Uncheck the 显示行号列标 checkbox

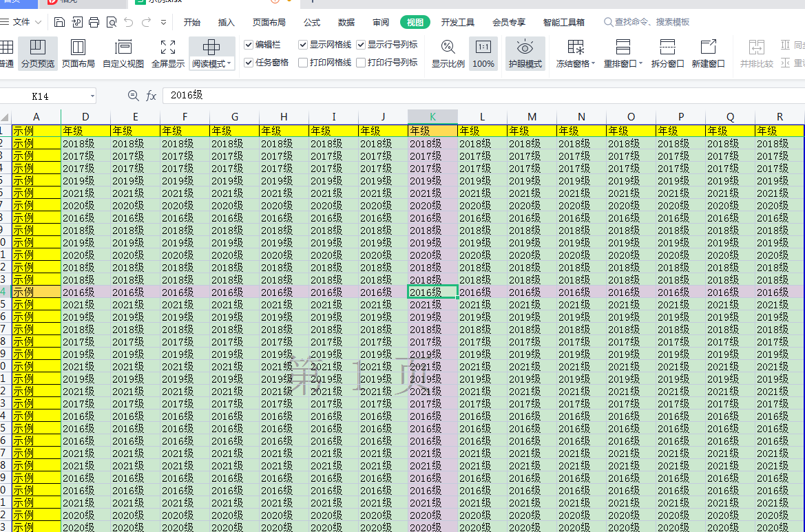click(x=361, y=45)
